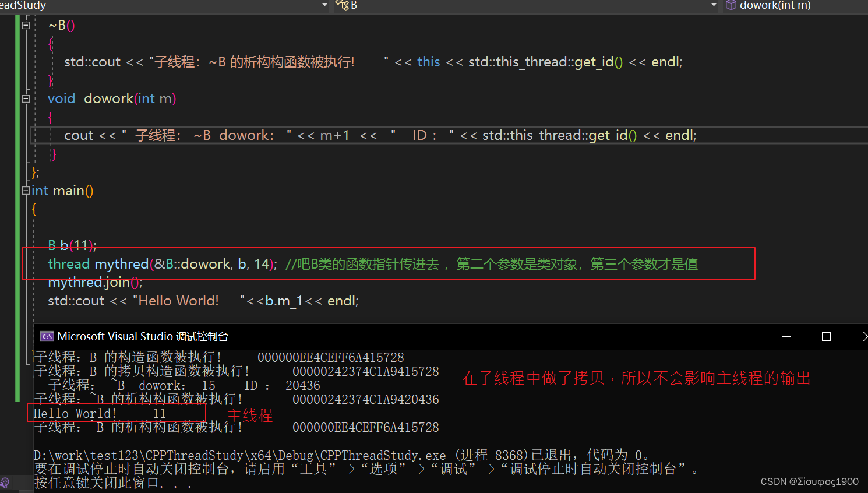Click the purple cube icon beside dowork(int m)
The height and width of the screenshot is (493, 868).
tap(731, 6)
